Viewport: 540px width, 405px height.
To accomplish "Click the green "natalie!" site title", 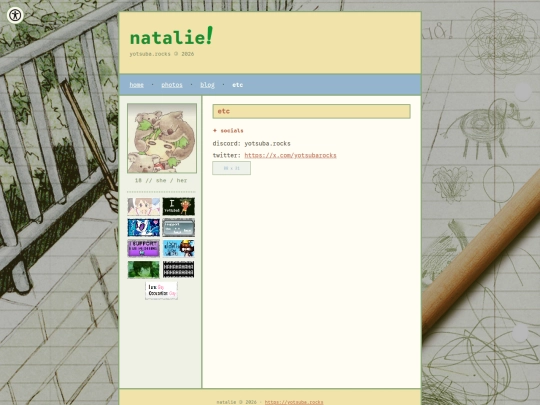I will [171, 36].
